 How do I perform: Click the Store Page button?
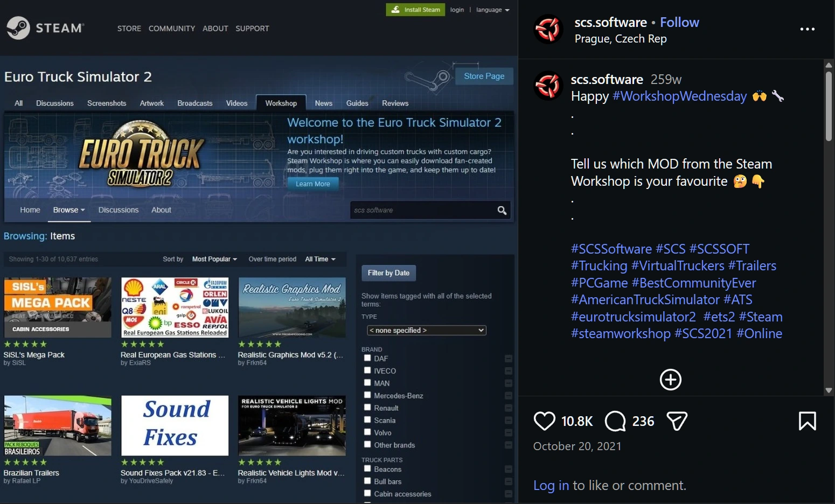[484, 76]
